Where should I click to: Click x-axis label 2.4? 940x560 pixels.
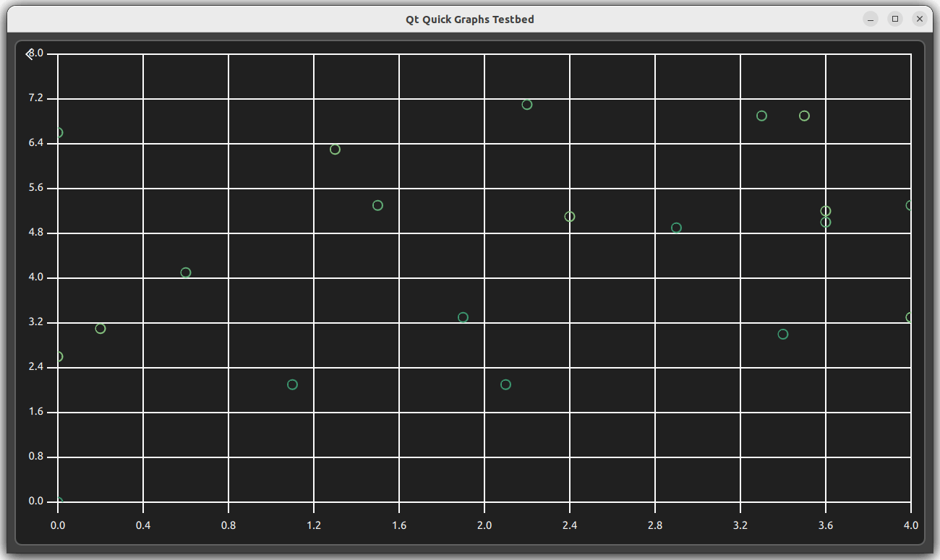tap(570, 526)
